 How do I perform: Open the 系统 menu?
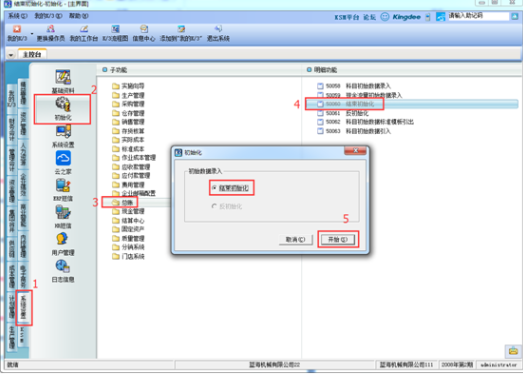click(x=18, y=16)
